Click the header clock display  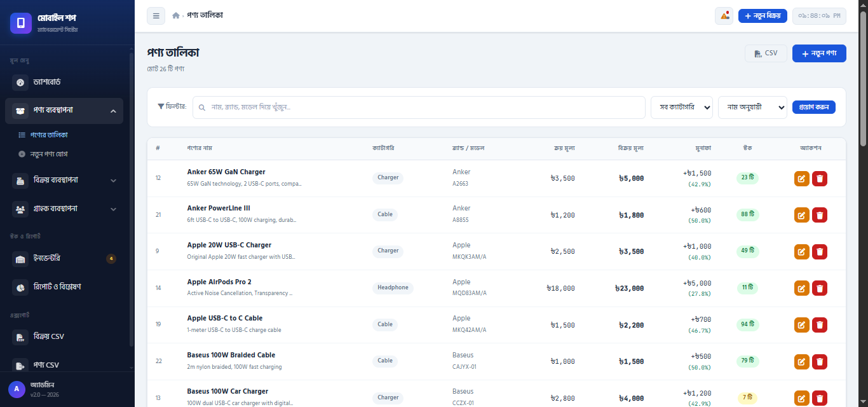[819, 16]
